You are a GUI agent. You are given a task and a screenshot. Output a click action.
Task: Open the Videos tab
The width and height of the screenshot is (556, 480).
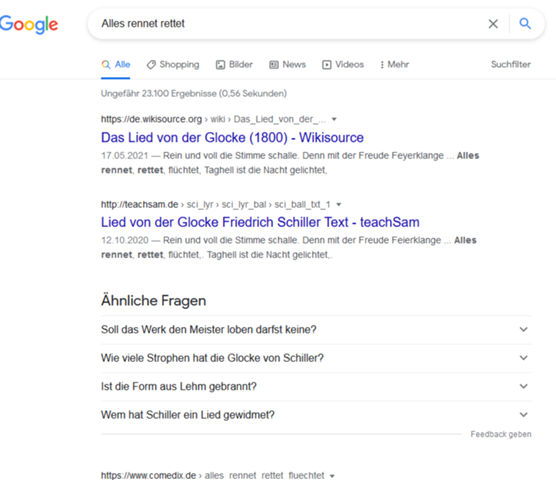tap(343, 65)
